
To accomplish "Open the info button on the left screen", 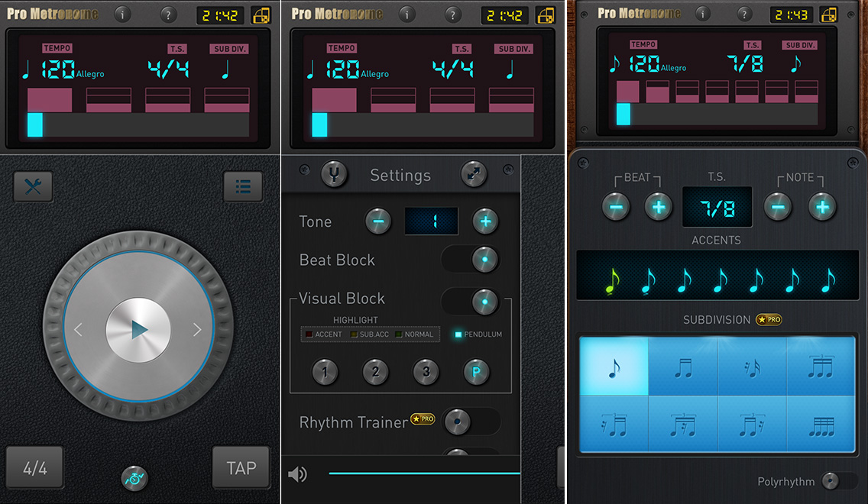I will [x=122, y=15].
